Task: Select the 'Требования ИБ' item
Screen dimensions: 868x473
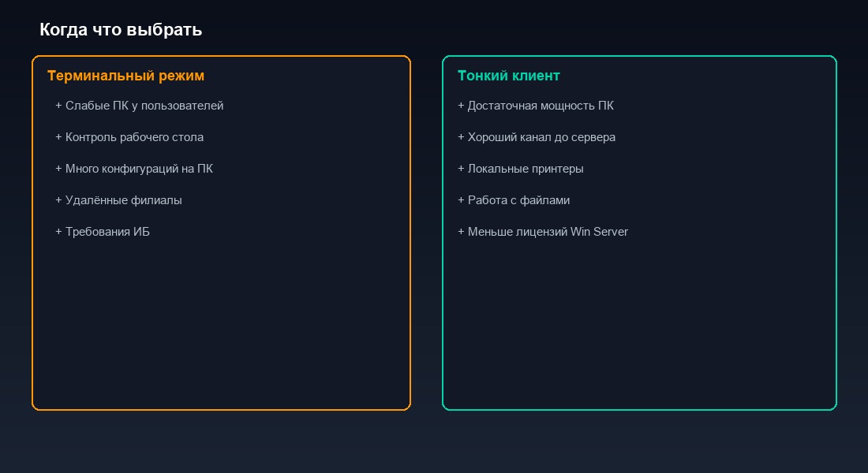Action: pos(107,232)
